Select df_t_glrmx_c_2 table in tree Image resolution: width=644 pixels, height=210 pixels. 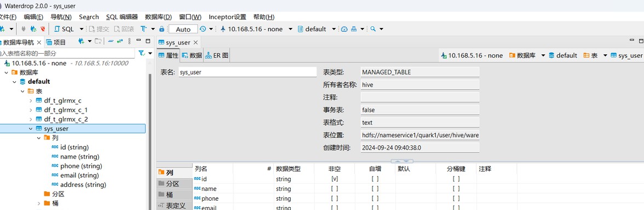(x=66, y=119)
